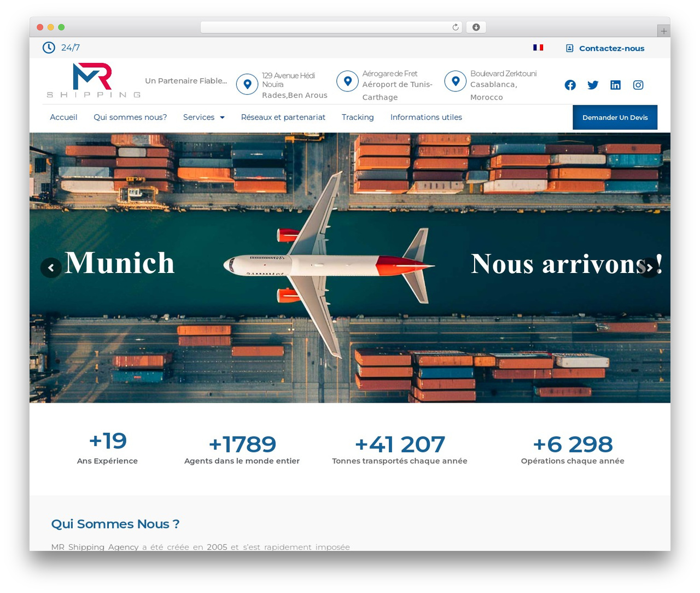This screenshot has height=593, width=700.
Task: Click the map pin for Rades address
Action: 247,84
